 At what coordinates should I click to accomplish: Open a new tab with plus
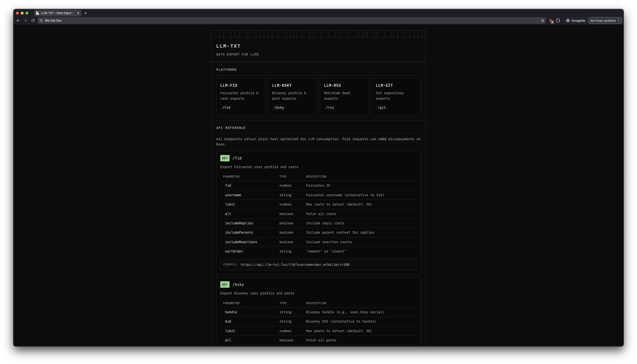(85, 13)
